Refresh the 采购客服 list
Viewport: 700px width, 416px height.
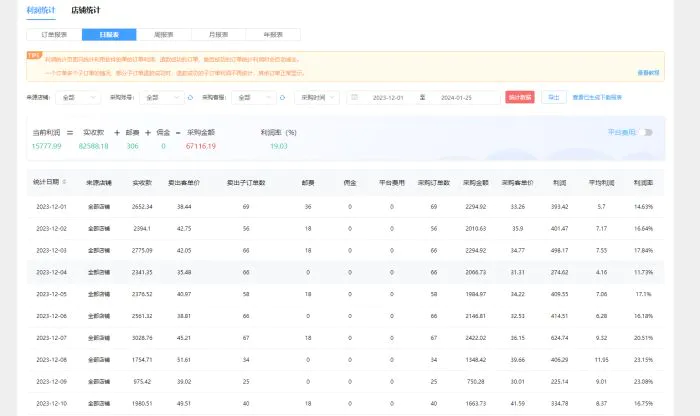(282, 97)
